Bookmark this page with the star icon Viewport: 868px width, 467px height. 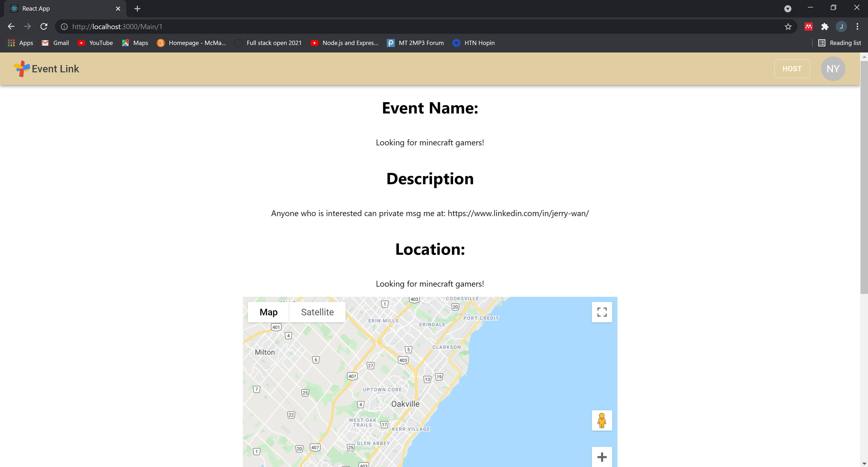[x=788, y=27]
